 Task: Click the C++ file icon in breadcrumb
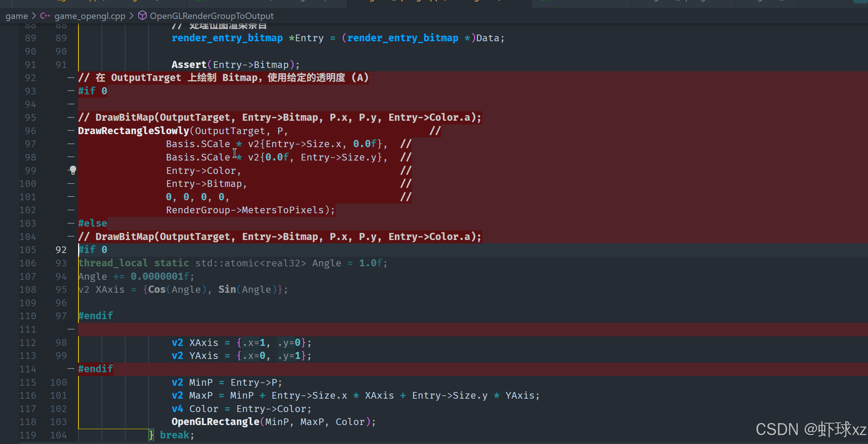[45, 16]
